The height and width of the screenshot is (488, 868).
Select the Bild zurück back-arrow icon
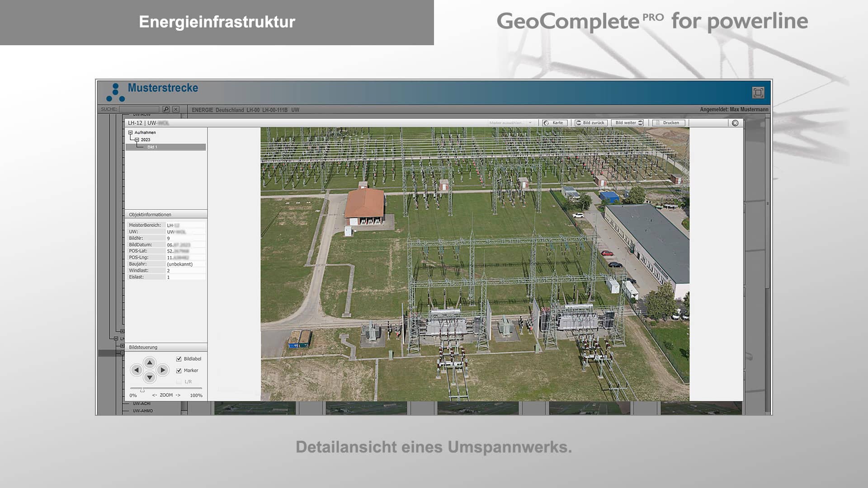[578, 123]
